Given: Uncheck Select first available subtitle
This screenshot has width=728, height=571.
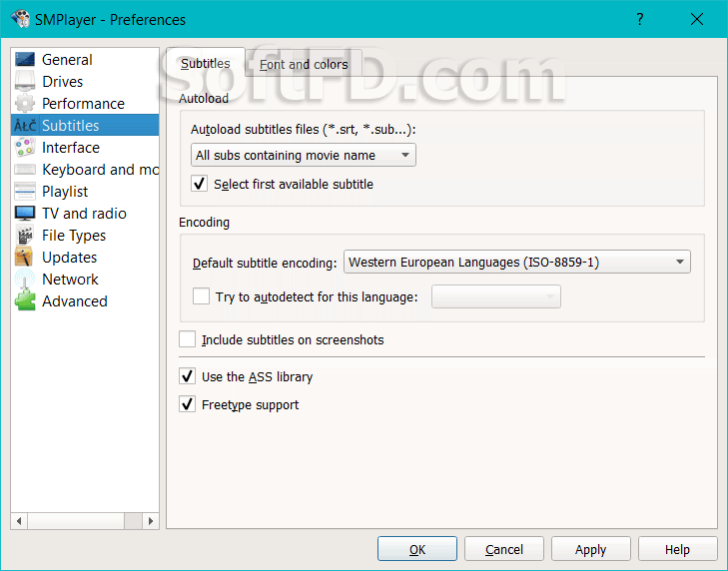Looking at the screenshot, I should click(200, 184).
